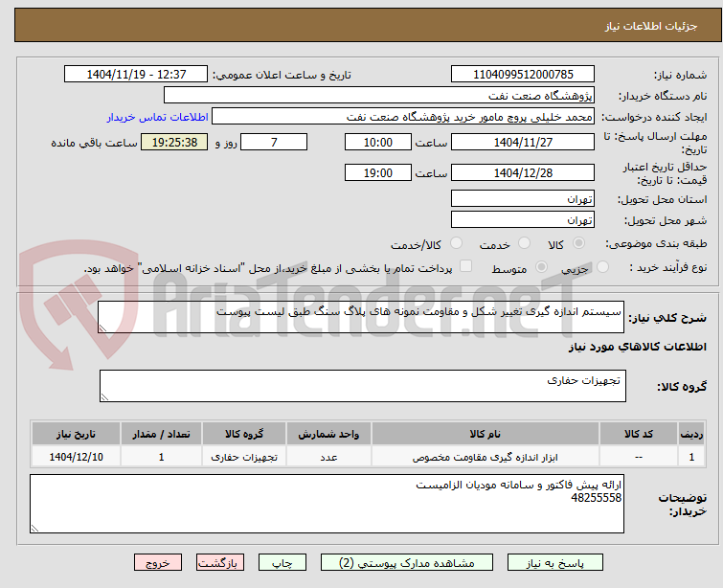Click the request creator field محمد خلیلی پروچ
This screenshot has height=588, width=723.
click(x=403, y=117)
